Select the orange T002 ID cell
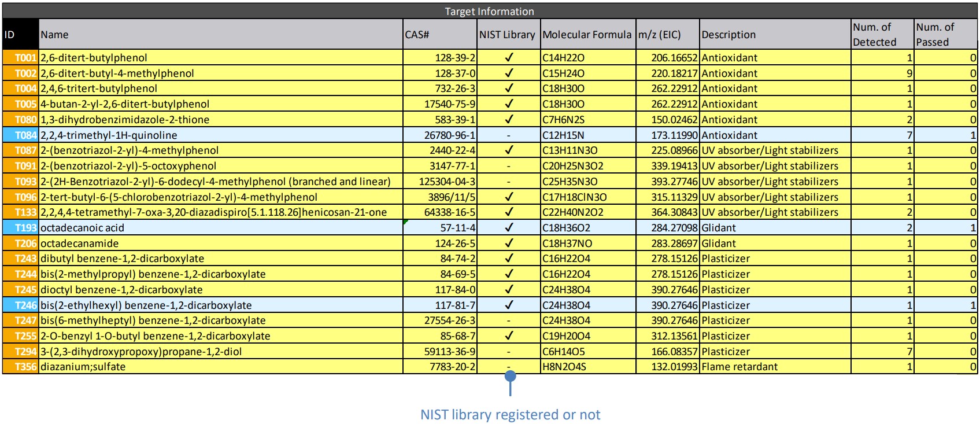Image resolution: width=980 pixels, height=424 pixels. pos(21,73)
